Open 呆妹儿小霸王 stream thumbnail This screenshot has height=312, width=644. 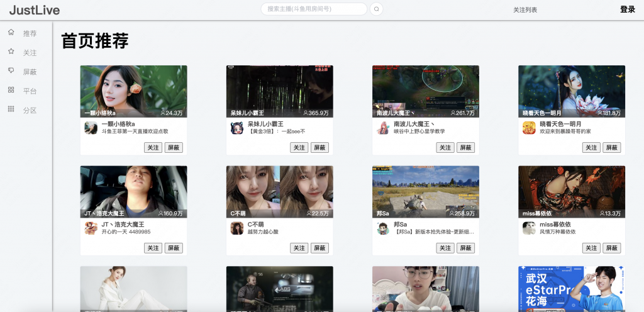coord(280,91)
